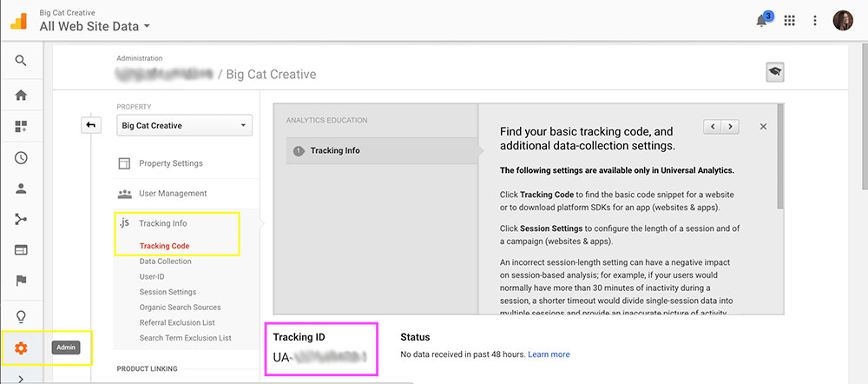Open Behavior reports window icon
The image size is (868, 384).
pyautogui.click(x=21, y=250)
